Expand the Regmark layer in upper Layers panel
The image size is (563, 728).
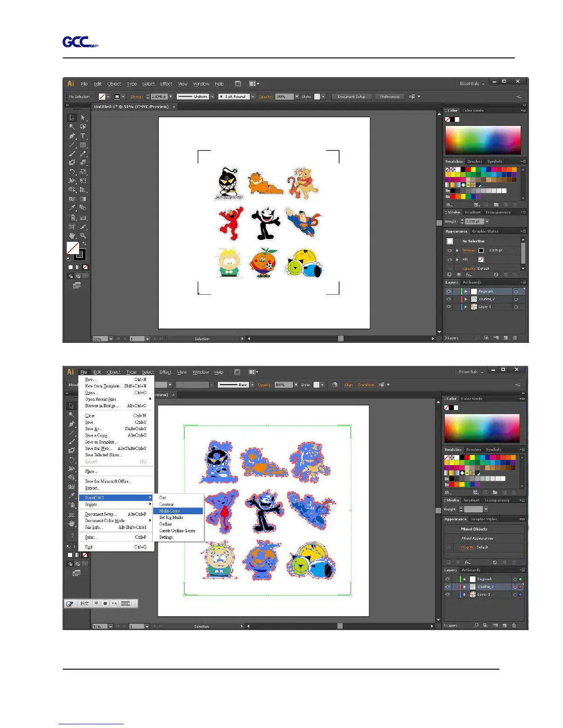[465, 291]
